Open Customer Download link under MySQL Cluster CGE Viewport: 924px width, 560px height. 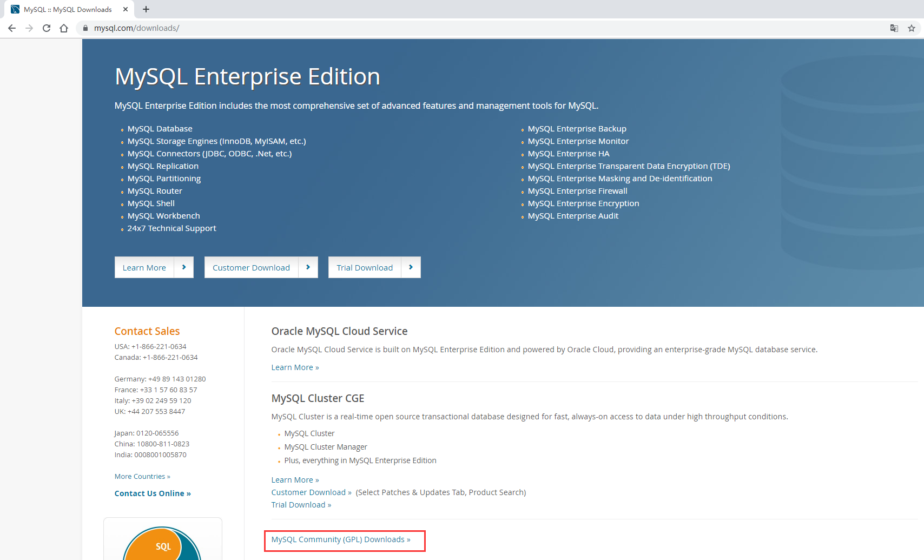click(x=312, y=492)
